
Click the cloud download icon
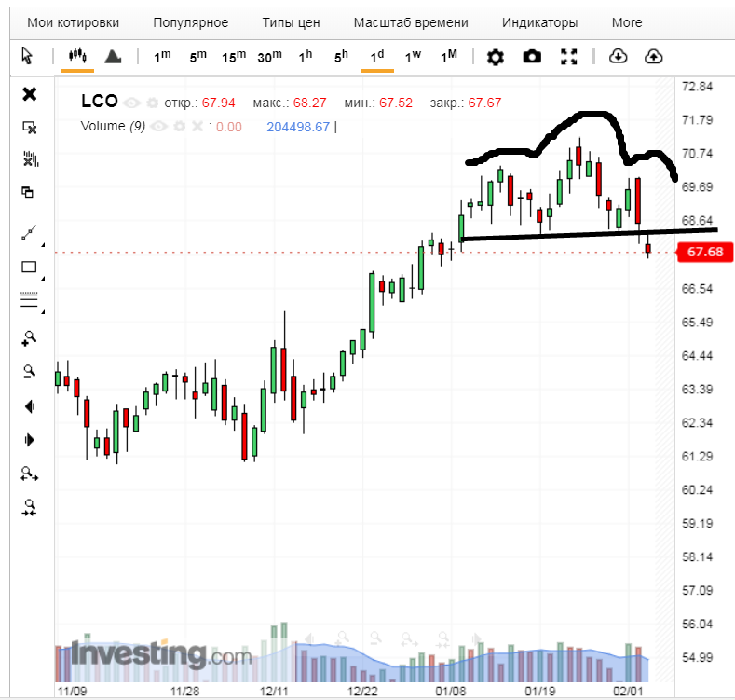618,57
